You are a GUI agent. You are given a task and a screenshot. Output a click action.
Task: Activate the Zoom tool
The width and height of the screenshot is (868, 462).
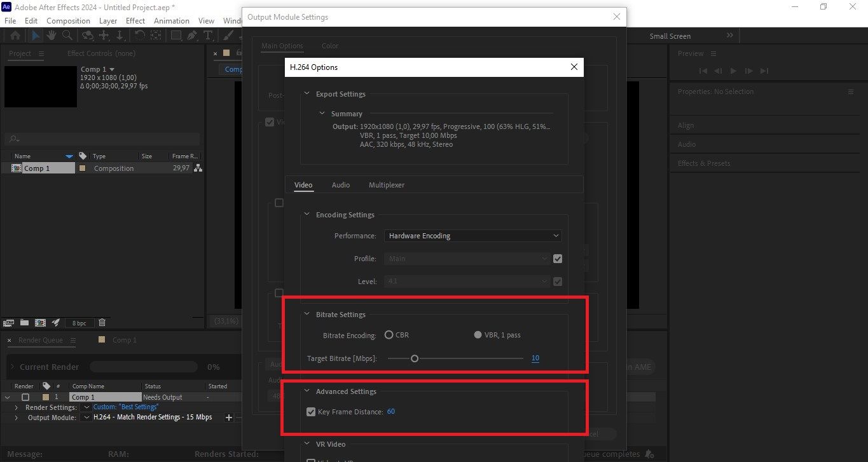click(67, 35)
